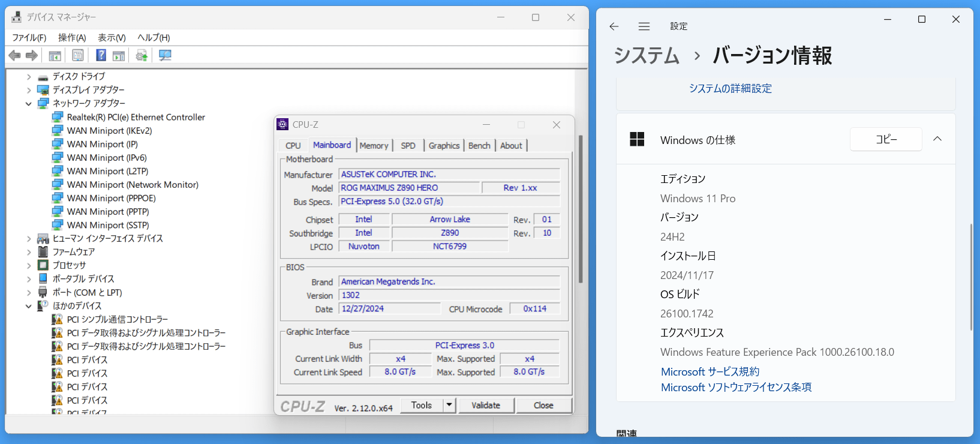Click the back arrow in Settings window

(614, 26)
